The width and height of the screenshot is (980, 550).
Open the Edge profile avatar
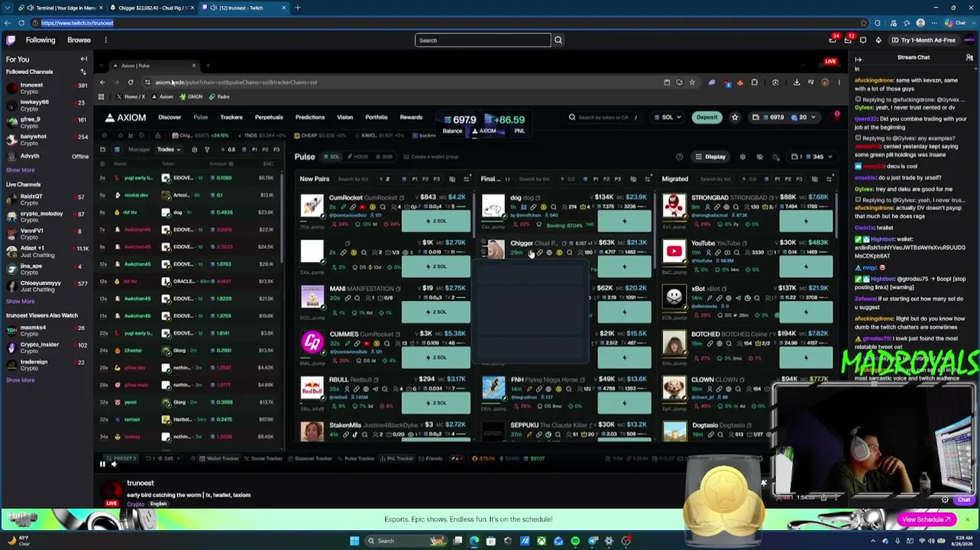point(920,23)
